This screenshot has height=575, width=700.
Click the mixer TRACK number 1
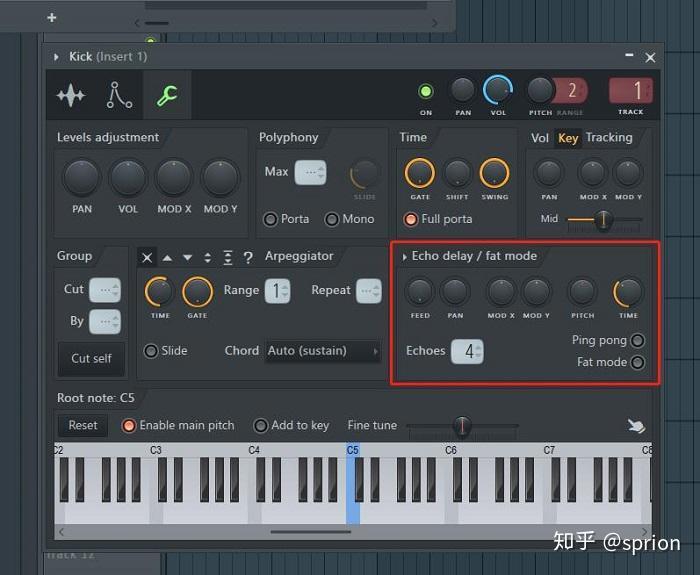tap(631, 91)
